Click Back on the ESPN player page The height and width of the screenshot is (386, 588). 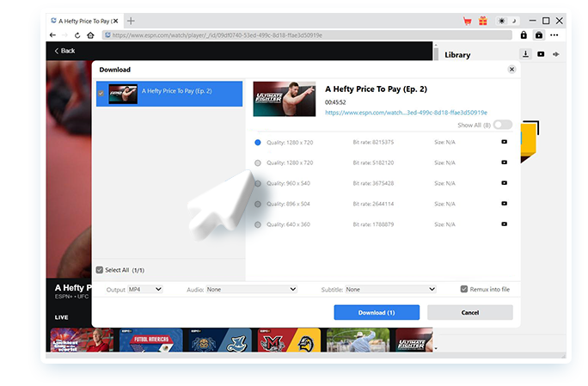(x=64, y=51)
